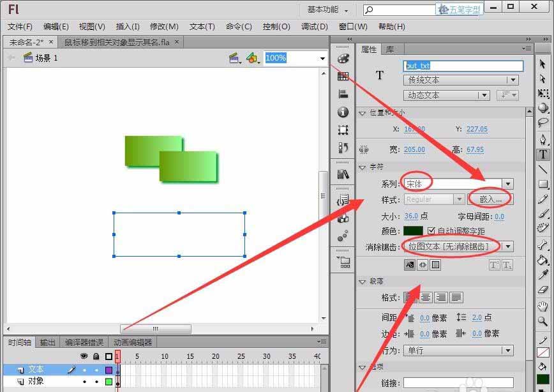Screen dimensions: 554x392
Task: Open the Code Snippets panel icon
Action: click(x=343, y=200)
